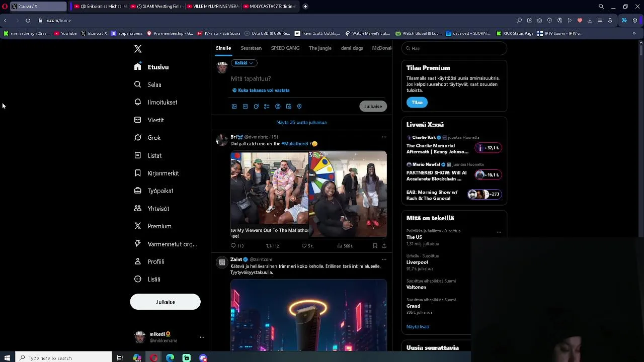
Task: Expand the Lisää more menu
Action: tap(147, 279)
